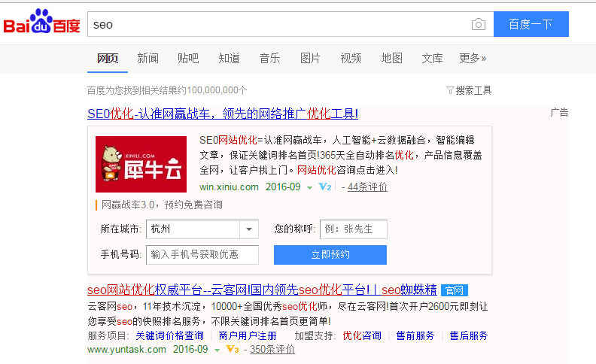Click the 百度一下 search button
The width and height of the screenshot is (596, 364).
pos(531,24)
